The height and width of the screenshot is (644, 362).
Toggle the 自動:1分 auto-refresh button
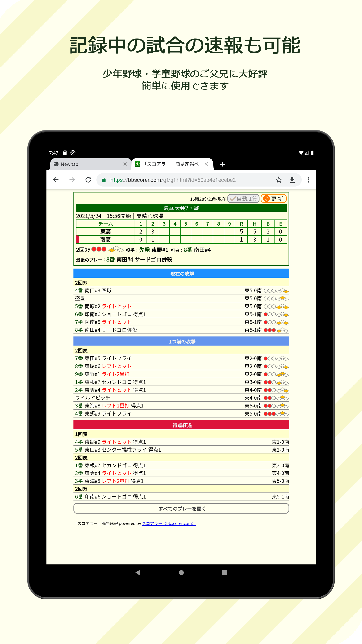(243, 198)
